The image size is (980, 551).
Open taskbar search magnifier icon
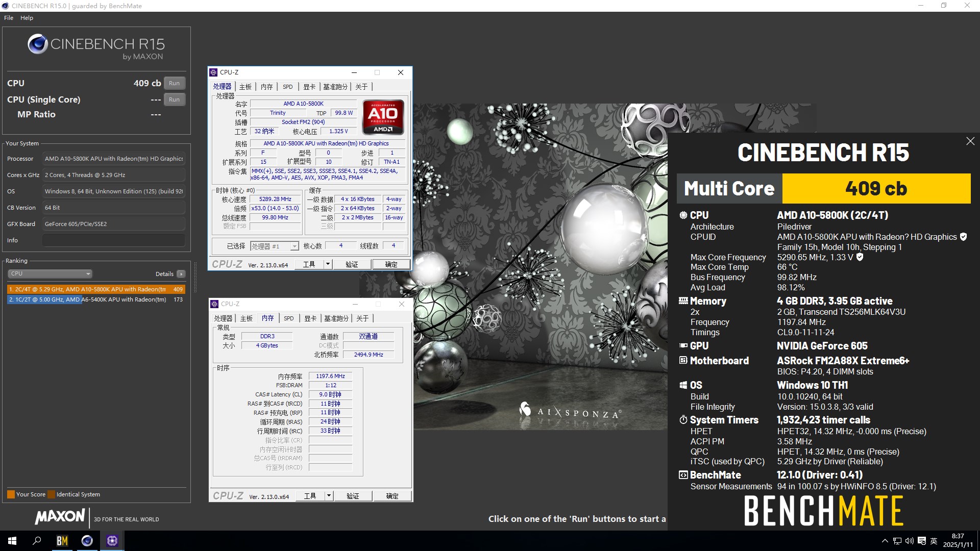coord(37,541)
